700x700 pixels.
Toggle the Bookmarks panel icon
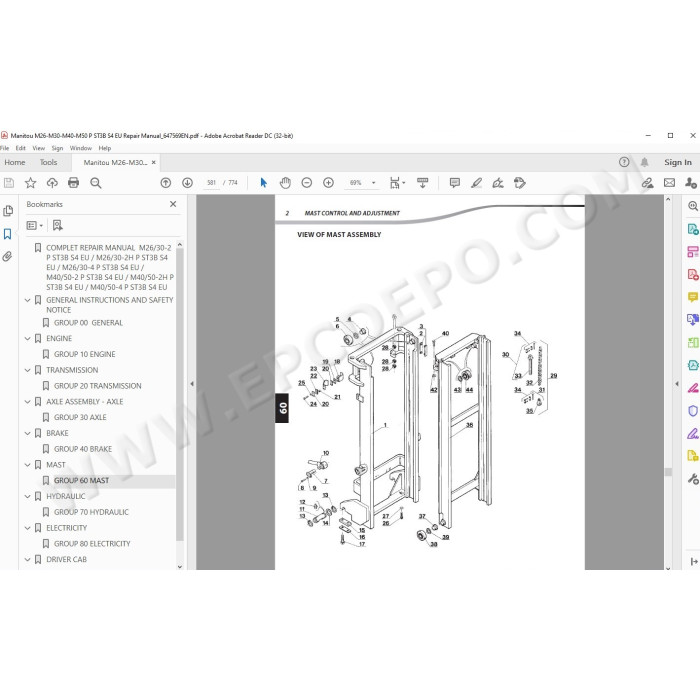coord(8,234)
